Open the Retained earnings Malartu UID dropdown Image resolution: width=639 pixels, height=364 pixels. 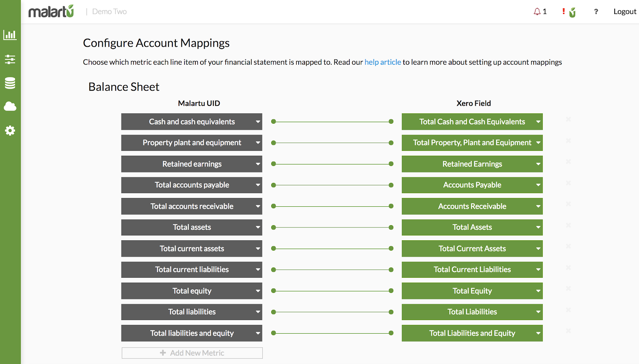(x=192, y=164)
